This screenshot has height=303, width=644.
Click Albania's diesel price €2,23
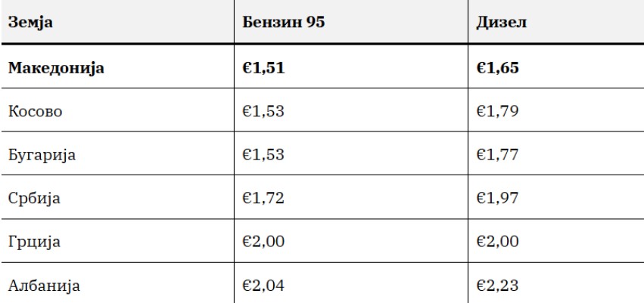pos(497,285)
